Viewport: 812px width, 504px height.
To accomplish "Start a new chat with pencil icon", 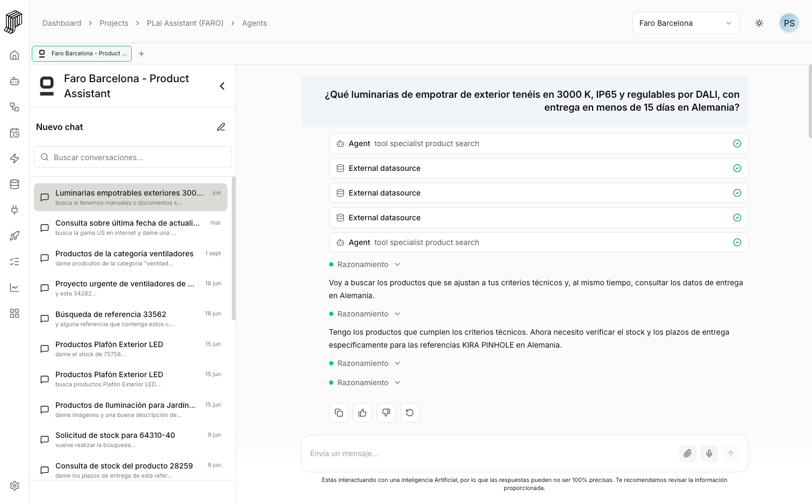I will tap(221, 127).
